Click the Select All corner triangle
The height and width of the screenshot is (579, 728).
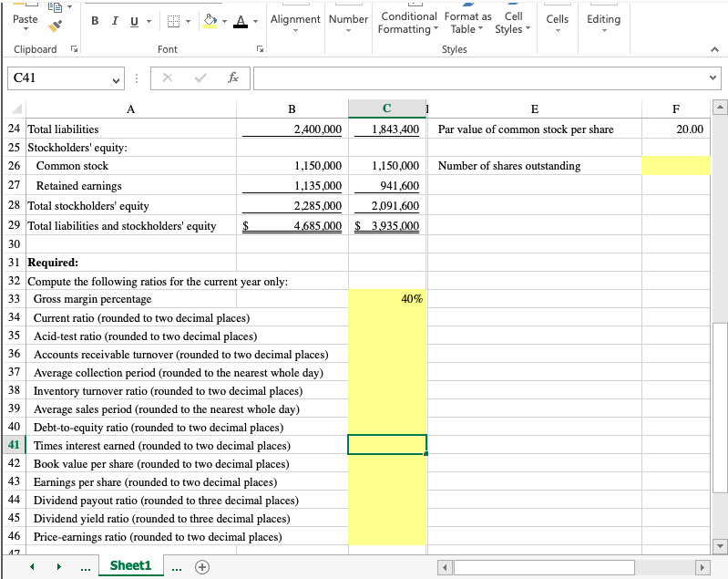click(16, 109)
